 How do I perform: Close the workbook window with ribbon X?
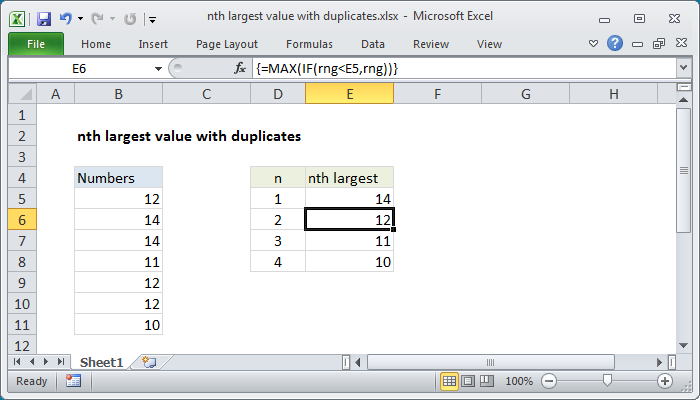[681, 43]
